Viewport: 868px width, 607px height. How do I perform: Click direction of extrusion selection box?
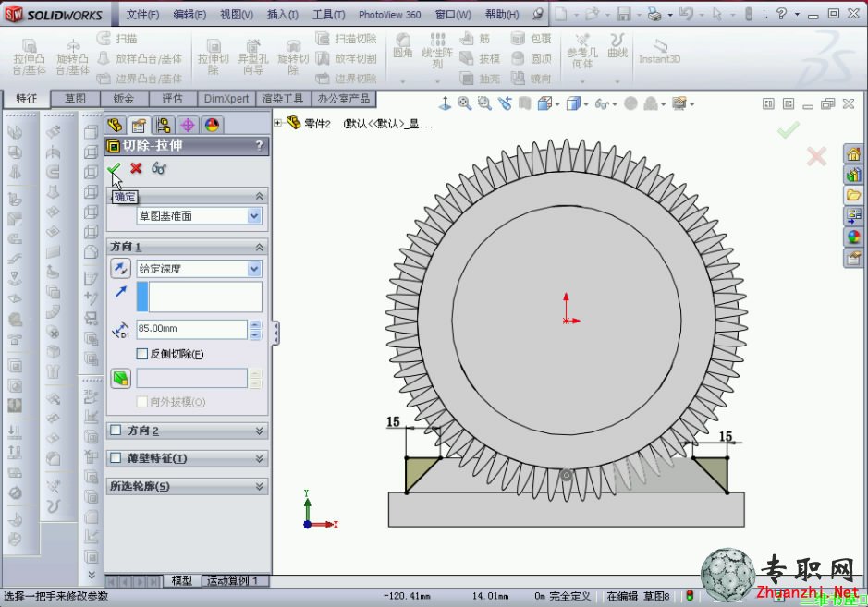pyautogui.click(x=200, y=297)
